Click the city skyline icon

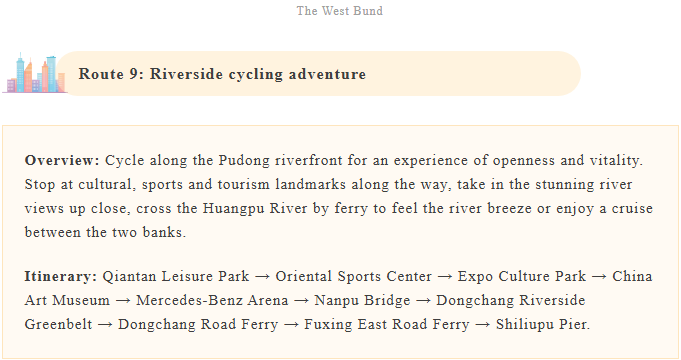click(34, 73)
